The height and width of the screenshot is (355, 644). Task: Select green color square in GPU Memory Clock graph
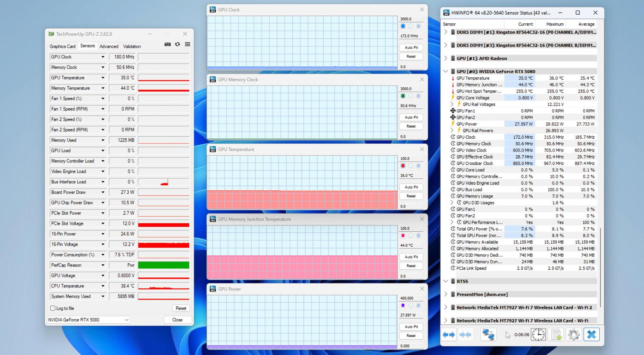click(x=403, y=96)
